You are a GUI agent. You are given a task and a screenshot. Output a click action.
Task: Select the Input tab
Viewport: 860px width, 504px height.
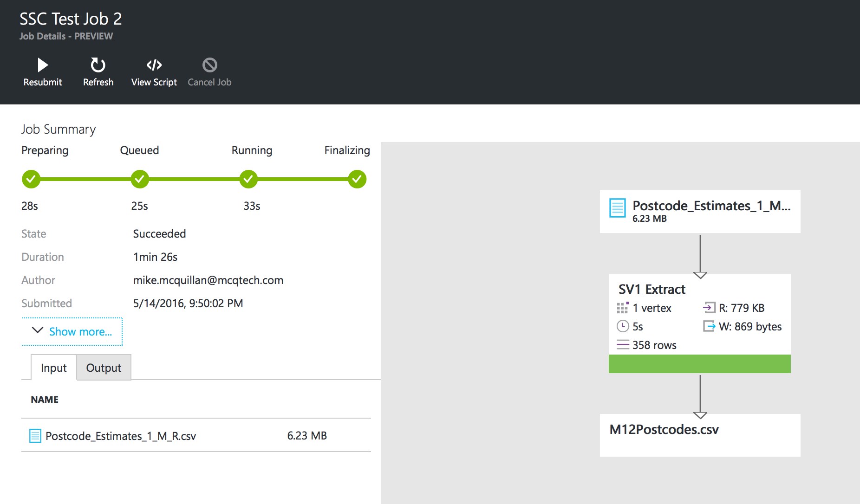pos(53,368)
